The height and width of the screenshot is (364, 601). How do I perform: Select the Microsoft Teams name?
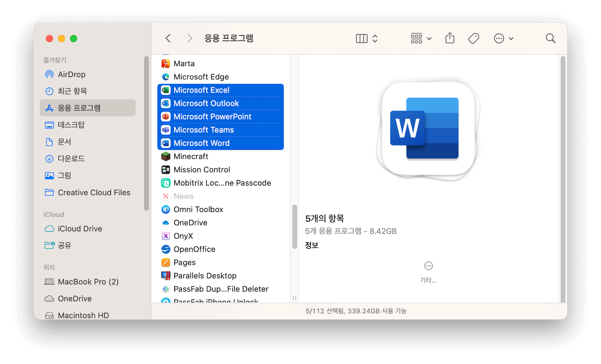click(204, 130)
